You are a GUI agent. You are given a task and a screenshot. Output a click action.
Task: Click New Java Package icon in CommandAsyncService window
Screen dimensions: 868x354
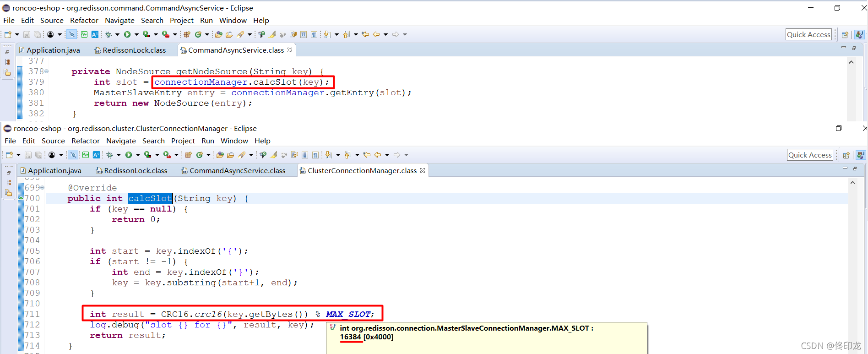[187, 34]
